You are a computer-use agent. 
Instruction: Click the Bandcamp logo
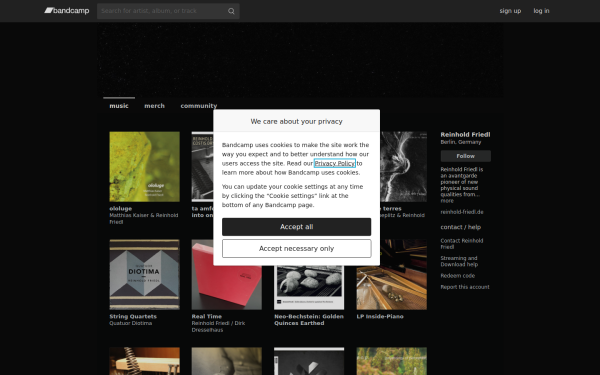coord(67,11)
